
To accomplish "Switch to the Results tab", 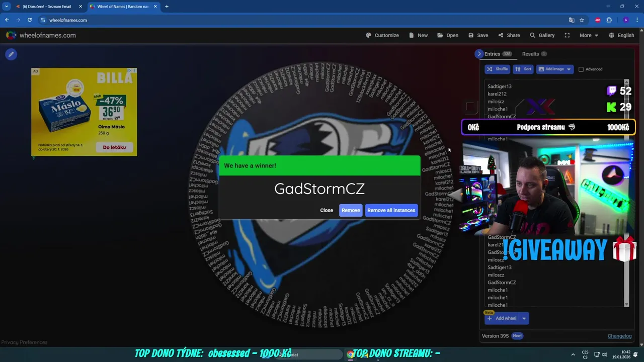I will click(x=534, y=54).
